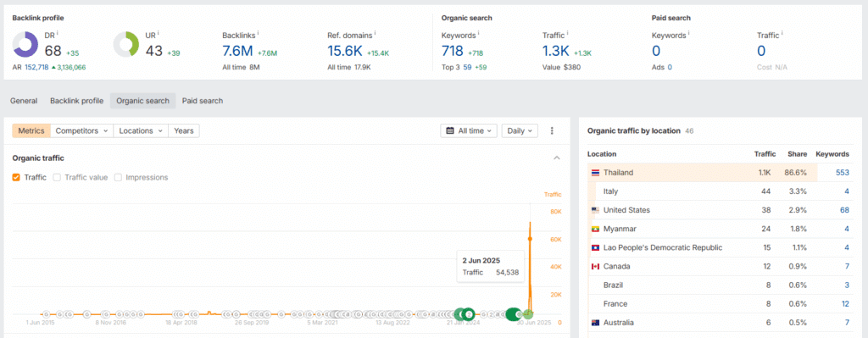Collapse the Organic traffic chart section
The image size is (868, 338).
[x=556, y=158]
